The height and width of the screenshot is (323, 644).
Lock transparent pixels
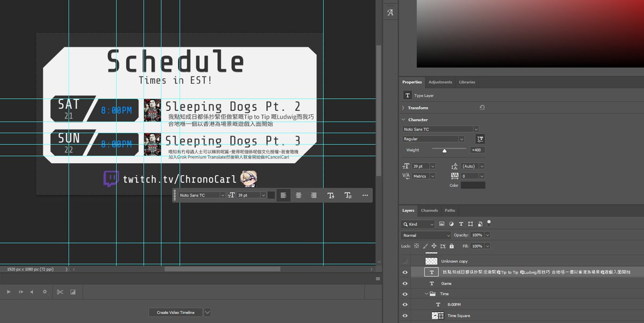point(416,246)
